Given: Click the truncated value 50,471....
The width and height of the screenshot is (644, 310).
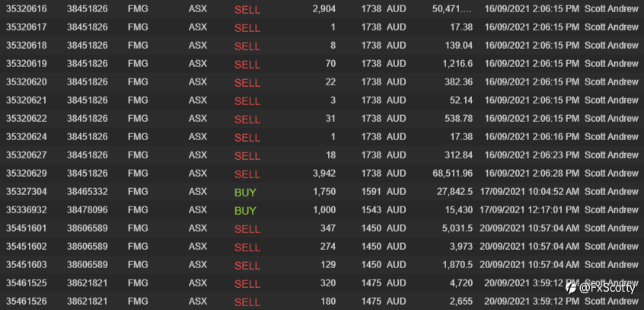Looking at the screenshot, I should (452, 9).
